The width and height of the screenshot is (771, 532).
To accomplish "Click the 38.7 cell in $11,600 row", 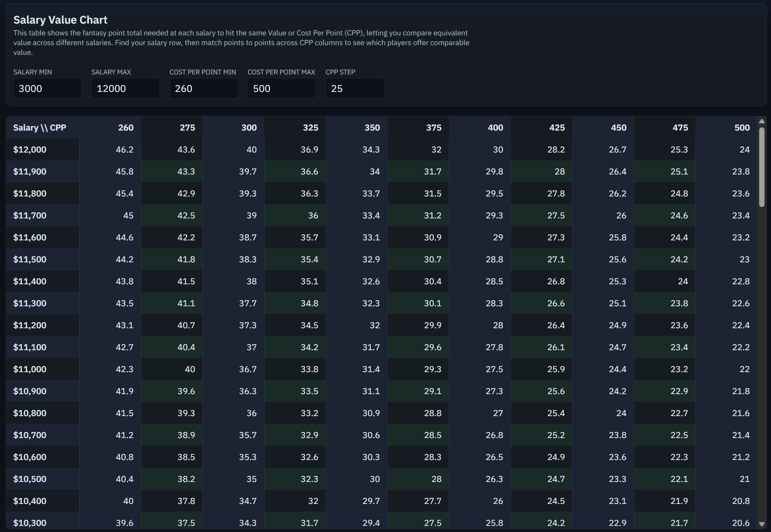I will (233, 237).
